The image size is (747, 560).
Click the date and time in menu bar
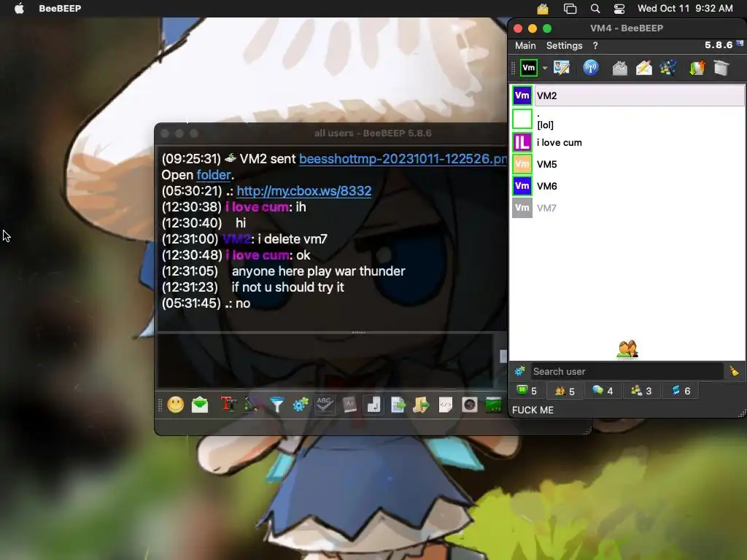point(685,9)
